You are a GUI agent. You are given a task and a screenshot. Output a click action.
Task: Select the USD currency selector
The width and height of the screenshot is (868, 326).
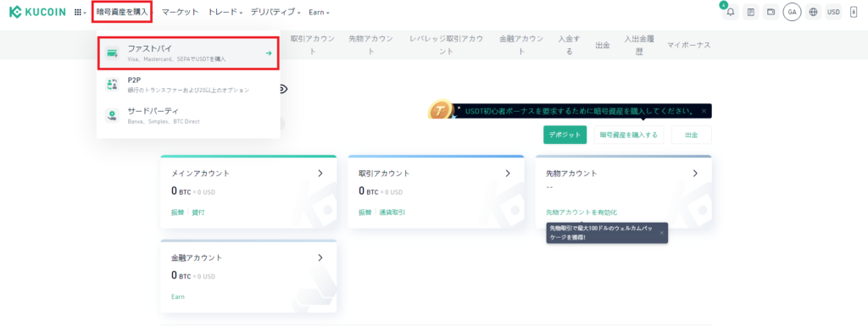[833, 12]
